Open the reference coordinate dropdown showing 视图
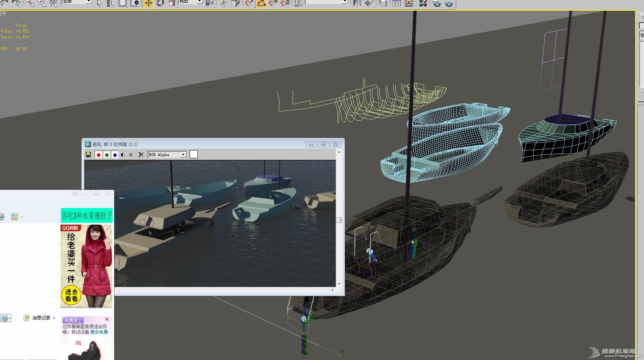 (190, 2)
